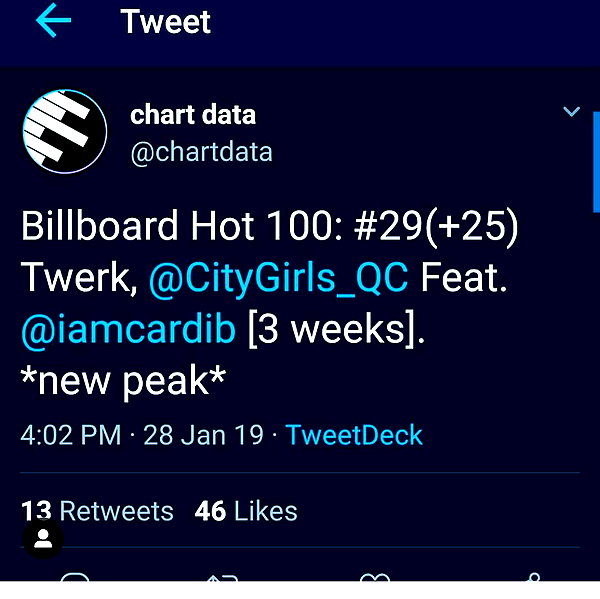Tap the share icon below tweet
The height and width of the screenshot is (599, 600).
click(x=534, y=577)
